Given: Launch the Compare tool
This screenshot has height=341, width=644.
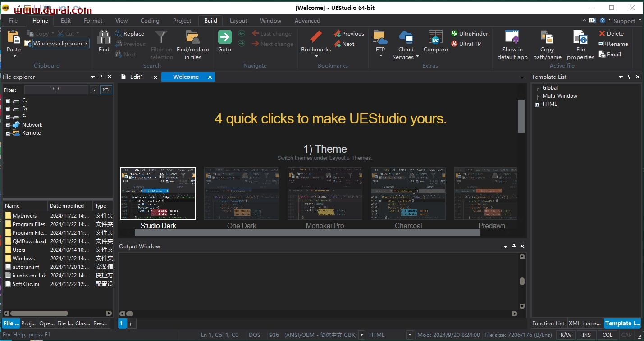Looking at the screenshot, I should pos(435,37).
